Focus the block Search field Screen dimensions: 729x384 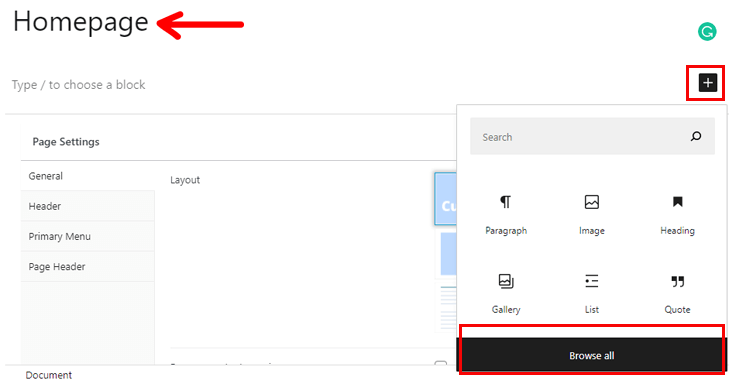tap(592, 136)
